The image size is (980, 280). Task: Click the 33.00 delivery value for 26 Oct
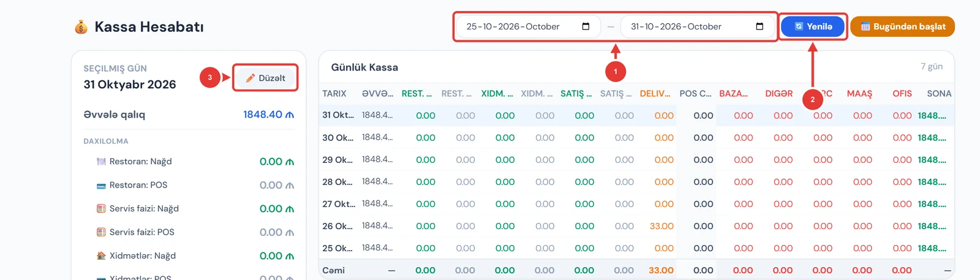[x=661, y=226]
